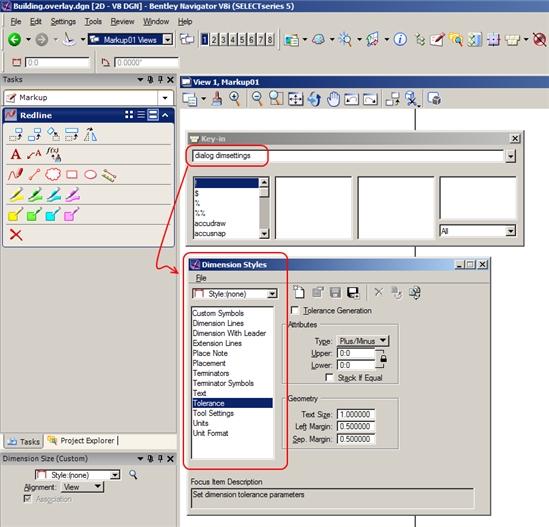Select the Freehand Redline tool
Image resolution: width=549 pixels, height=527 pixels.
click(15, 174)
